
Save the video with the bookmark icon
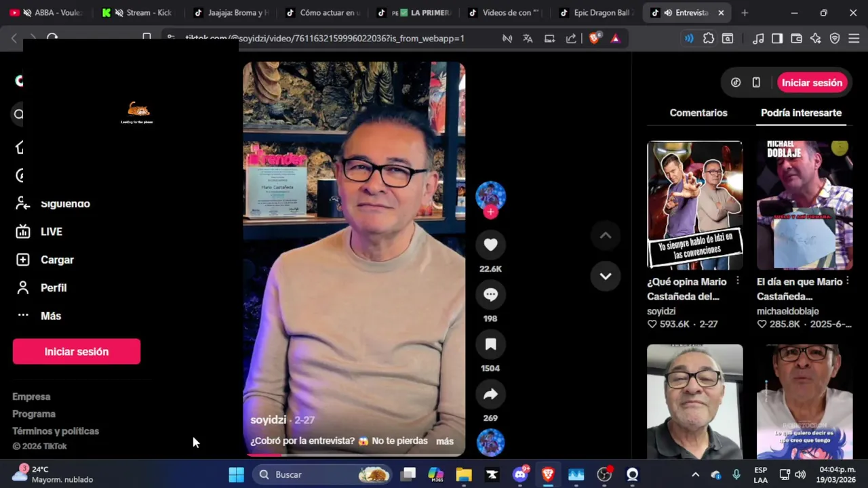click(x=490, y=344)
